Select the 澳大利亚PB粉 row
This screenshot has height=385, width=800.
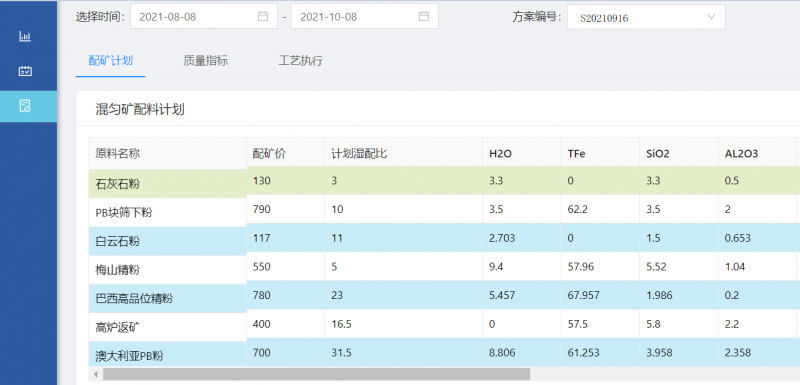[444, 353]
